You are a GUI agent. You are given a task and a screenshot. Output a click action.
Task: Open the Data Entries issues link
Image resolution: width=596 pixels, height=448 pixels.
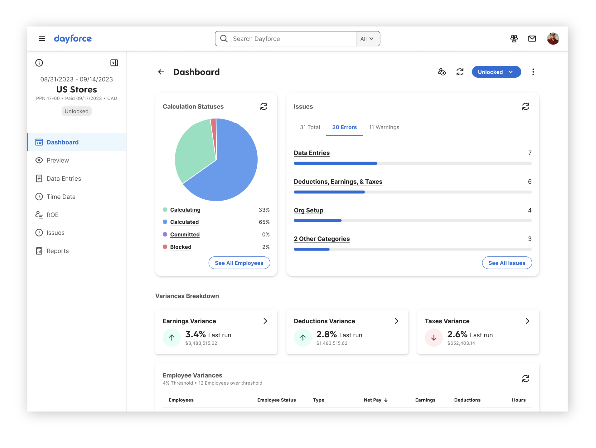point(312,153)
